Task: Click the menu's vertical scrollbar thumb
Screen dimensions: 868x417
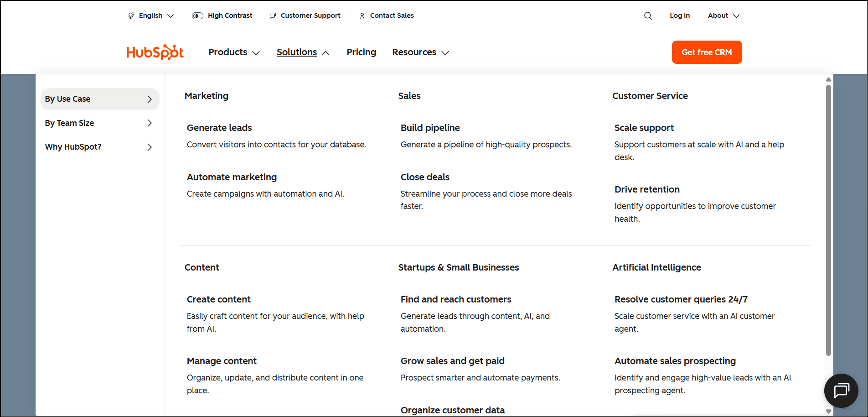Action: 828,219
